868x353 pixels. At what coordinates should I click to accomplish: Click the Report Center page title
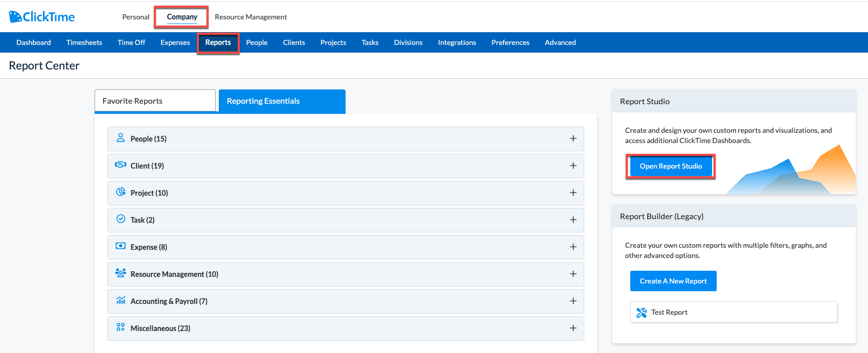[44, 65]
